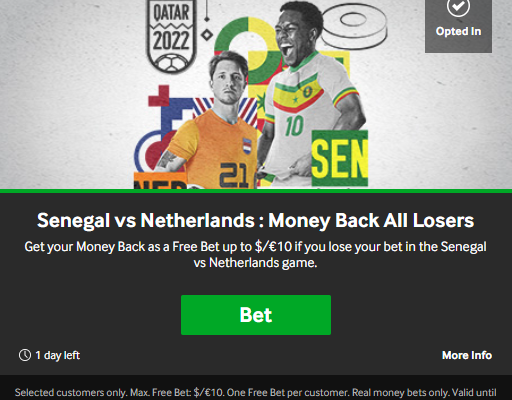Toggle the Opted In label

pyautogui.click(x=458, y=31)
